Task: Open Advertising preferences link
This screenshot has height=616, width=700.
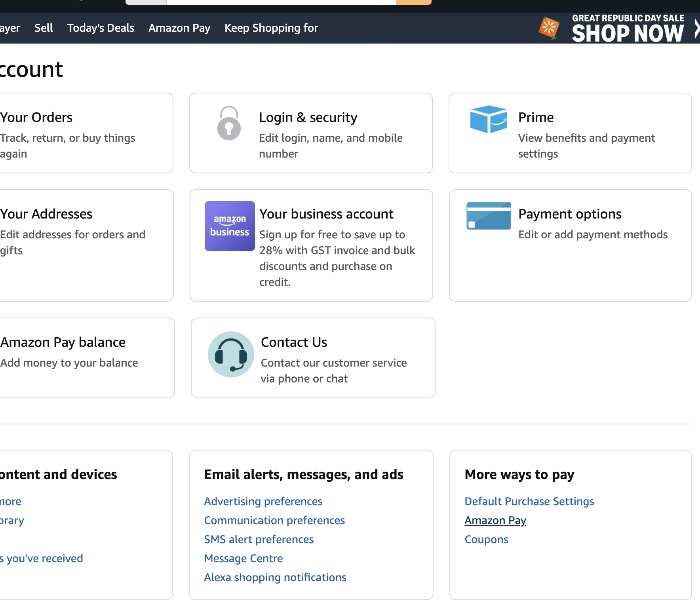Action: coord(263,501)
